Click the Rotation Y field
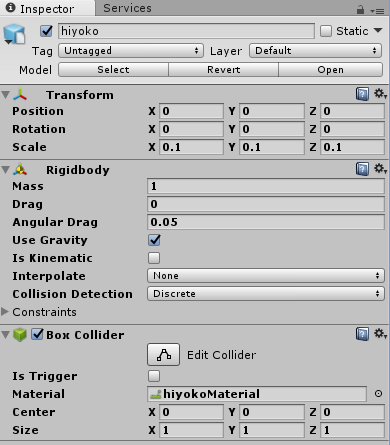The height and width of the screenshot is (445, 390). click(x=272, y=129)
